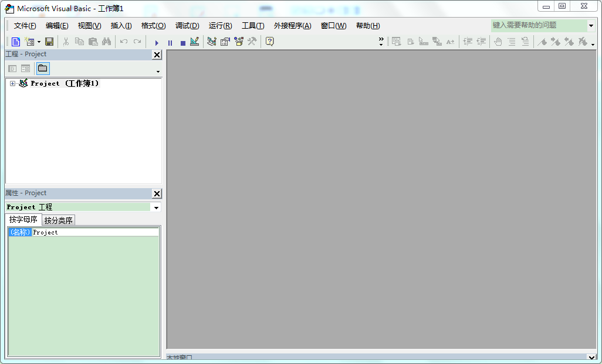Screen dimensions: 602x364
Task: Toggle Folders icon in Project panel
Action: [43, 69]
